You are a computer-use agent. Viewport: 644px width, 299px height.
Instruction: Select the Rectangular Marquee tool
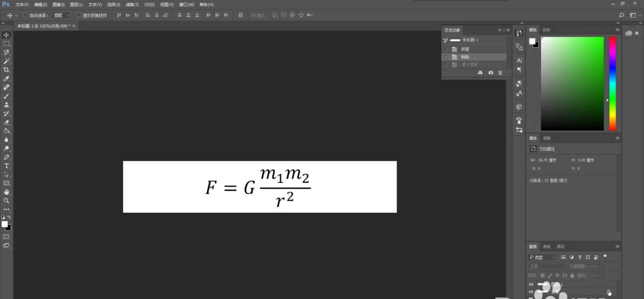pyautogui.click(x=6, y=44)
